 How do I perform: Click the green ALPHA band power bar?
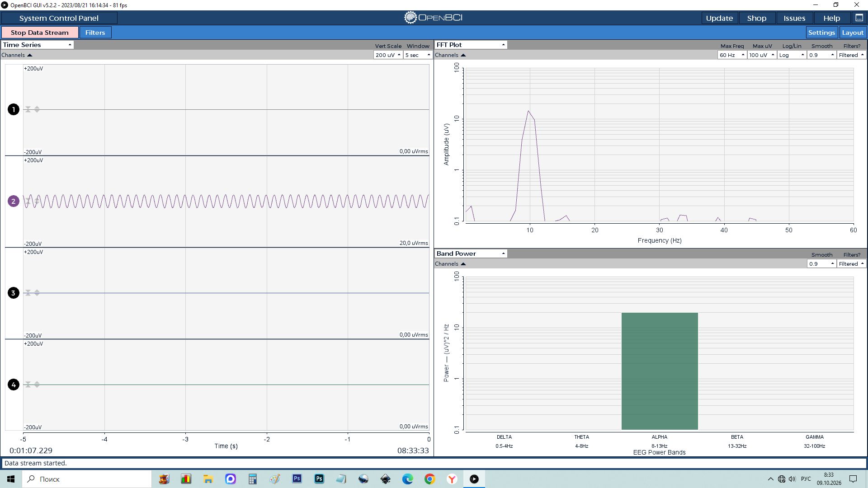(660, 371)
